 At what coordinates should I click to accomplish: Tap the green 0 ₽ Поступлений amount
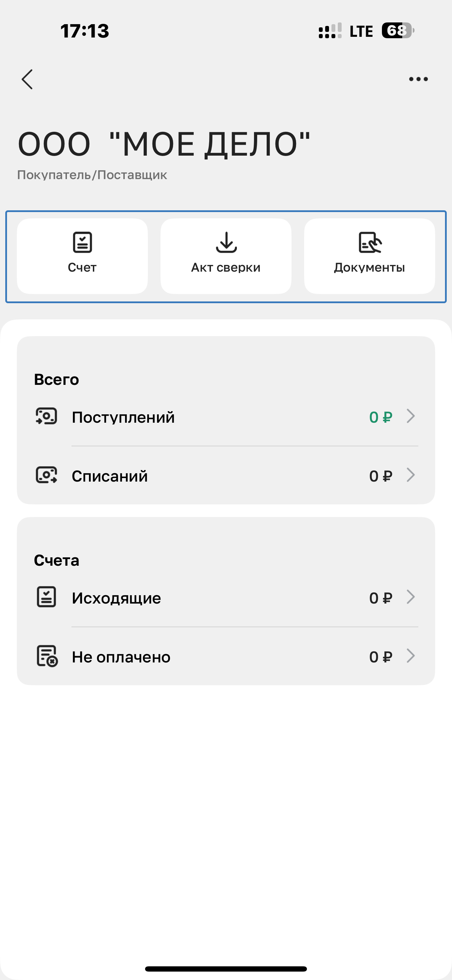[x=381, y=417]
